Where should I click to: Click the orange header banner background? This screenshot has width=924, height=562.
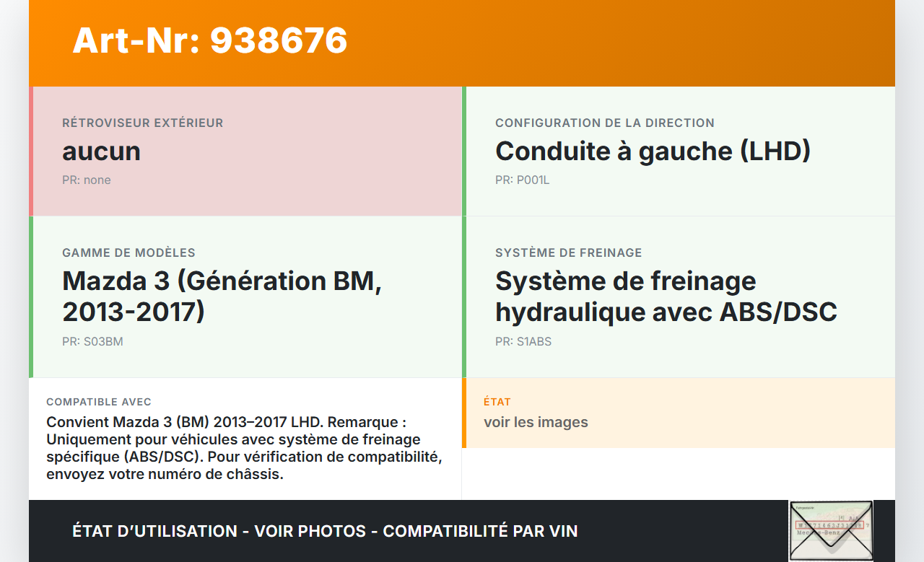tap(614, 43)
